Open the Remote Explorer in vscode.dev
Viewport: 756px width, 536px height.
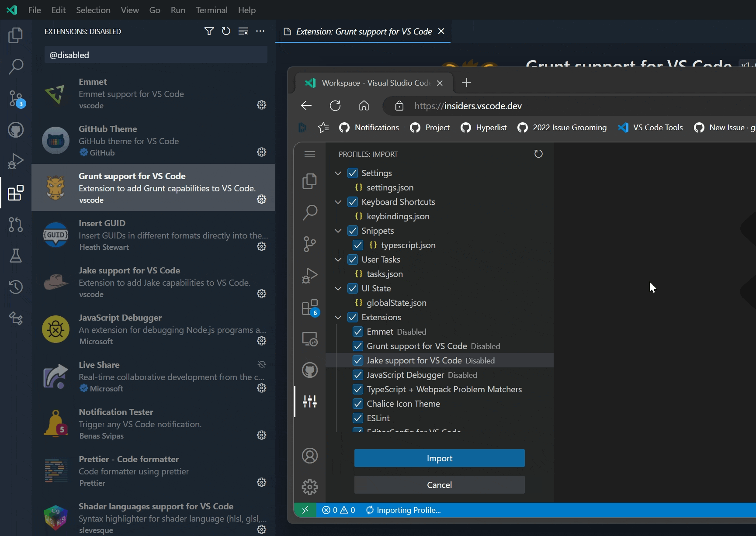pos(310,339)
